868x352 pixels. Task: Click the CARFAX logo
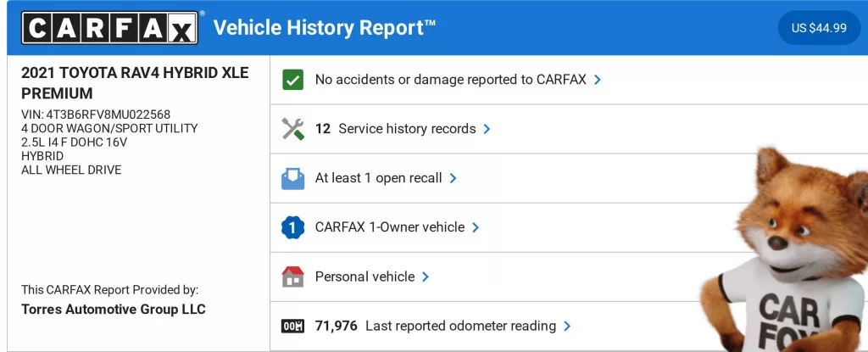tap(111, 28)
